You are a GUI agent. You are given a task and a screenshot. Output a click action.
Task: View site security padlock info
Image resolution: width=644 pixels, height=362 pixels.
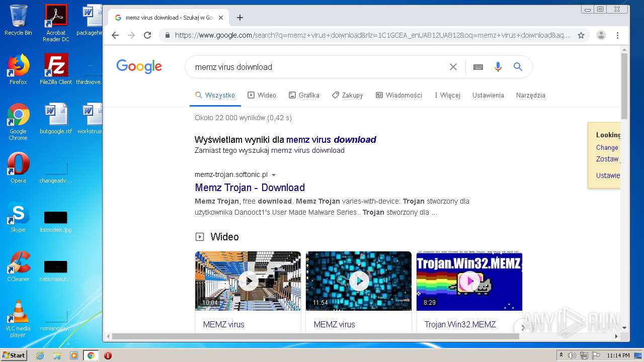tap(168, 35)
